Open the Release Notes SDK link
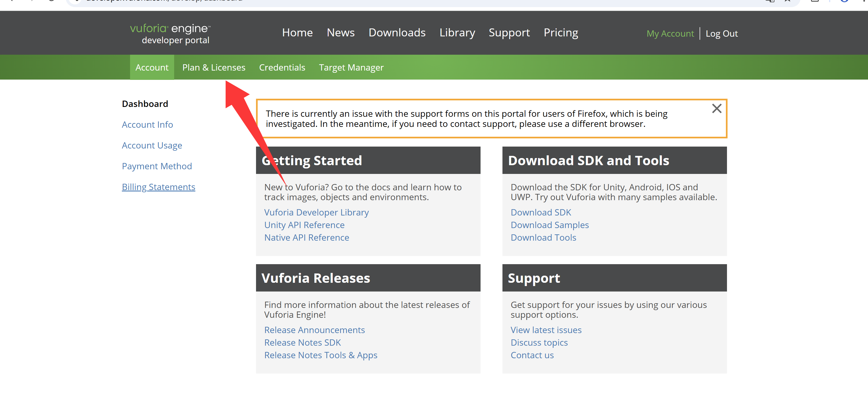Screen dimensions: 868x408 coord(302,342)
